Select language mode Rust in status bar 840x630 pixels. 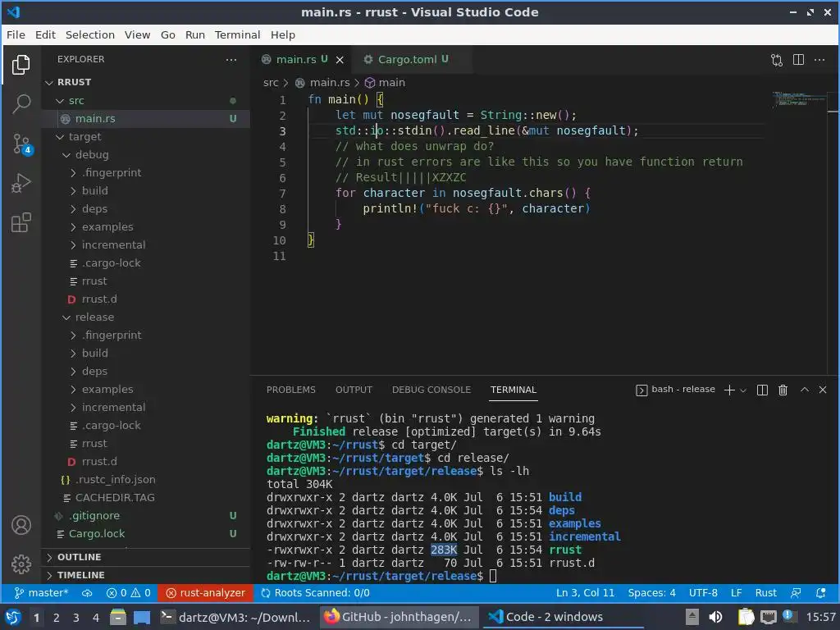tap(765, 593)
